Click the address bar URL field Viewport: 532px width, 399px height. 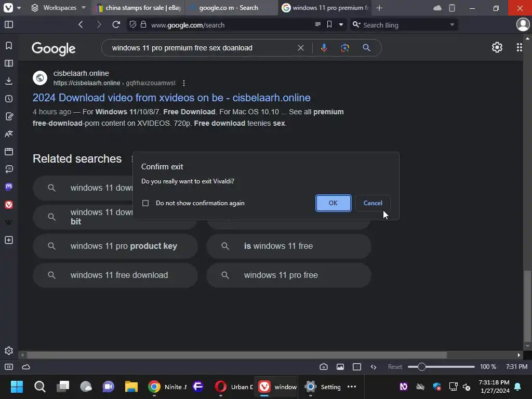(231, 25)
